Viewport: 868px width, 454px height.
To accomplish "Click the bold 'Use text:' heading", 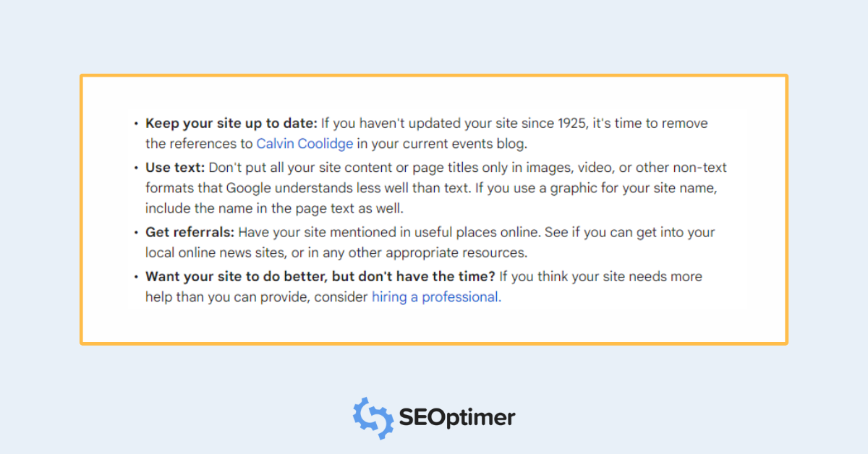I will [175, 168].
